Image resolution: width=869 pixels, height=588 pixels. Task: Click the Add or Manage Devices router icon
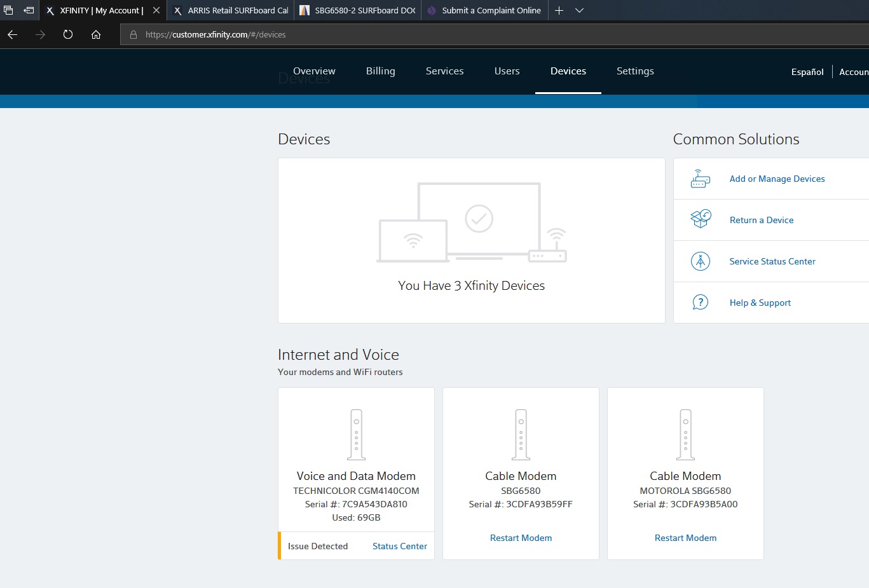700,179
